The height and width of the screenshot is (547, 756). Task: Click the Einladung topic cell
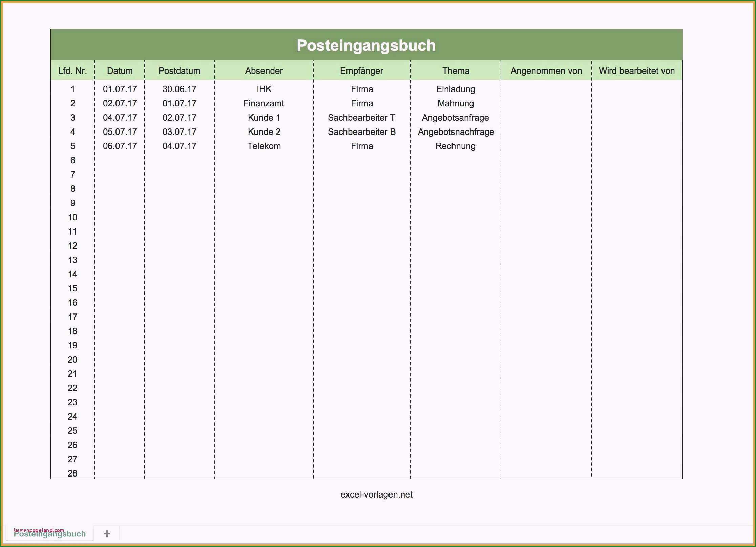pyautogui.click(x=456, y=89)
